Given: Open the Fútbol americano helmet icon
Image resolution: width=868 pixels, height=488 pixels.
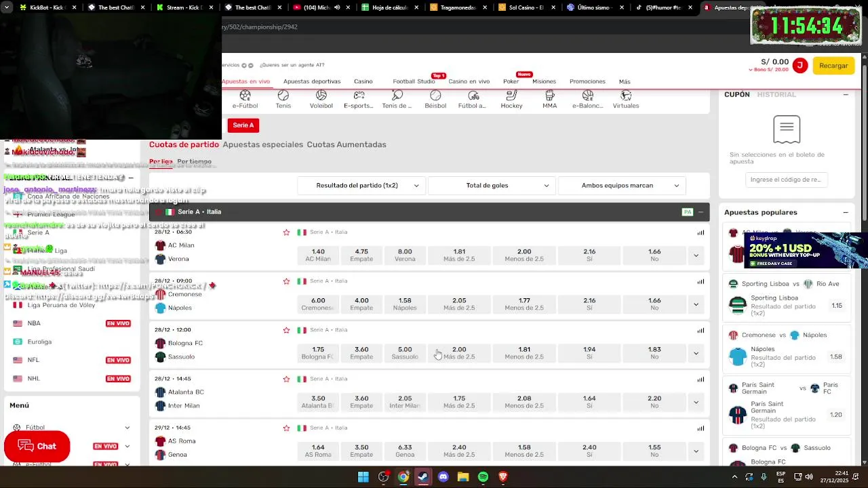Looking at the screenshot, I should pyautogui.click(x=472, y=100).
